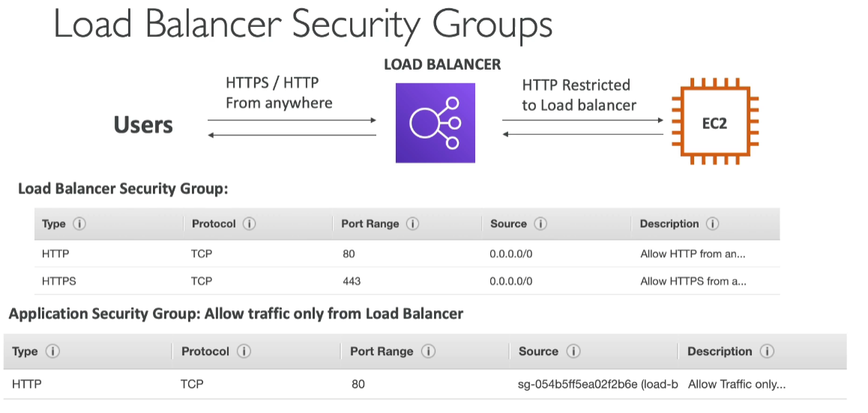The height and width of the screenshot is (413, 868).
Task: Click info icon beside Load Balancer Protocol header
Action: (249, 224)
